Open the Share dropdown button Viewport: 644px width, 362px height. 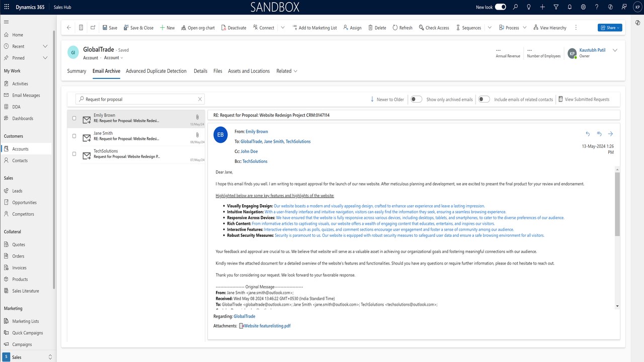click(x=610, y=28)
